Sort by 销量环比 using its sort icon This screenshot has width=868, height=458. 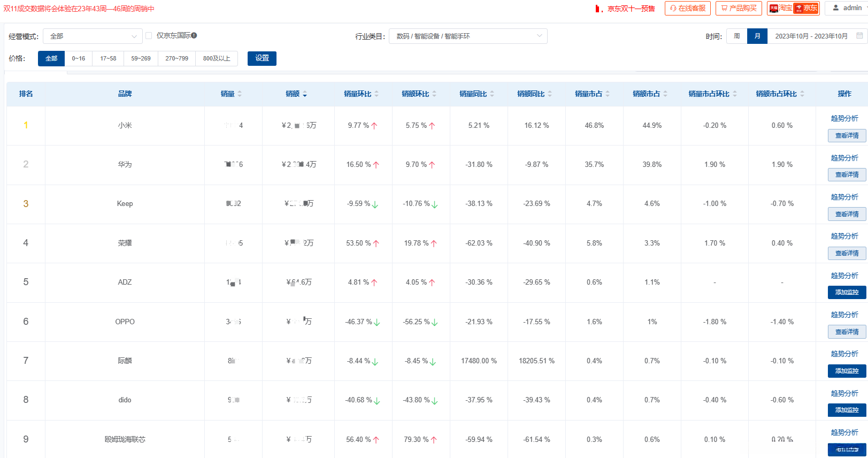[x=377, y=94]
